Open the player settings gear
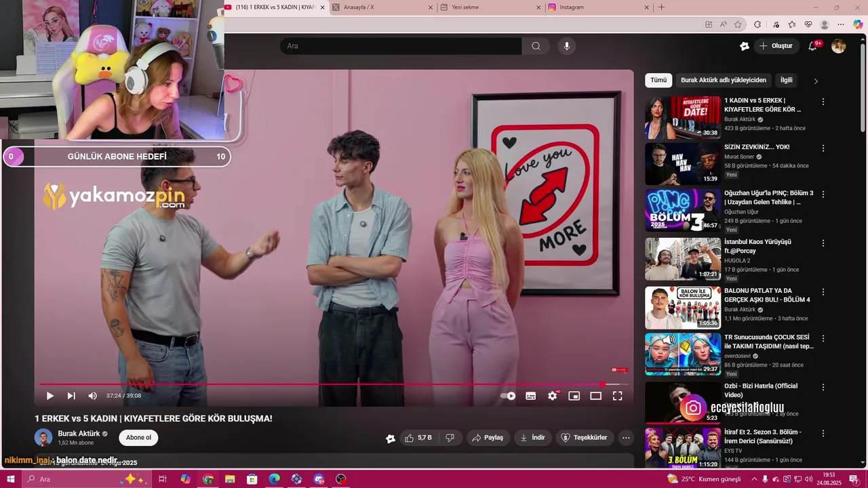Image resolution: width=868 pixels, height=488 pixels. point(553,396)
